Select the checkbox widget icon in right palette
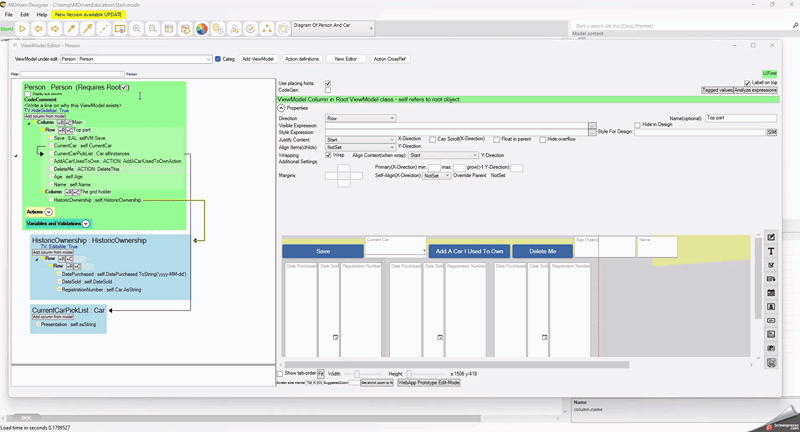 pyautogui.click(x=771, y=265)
